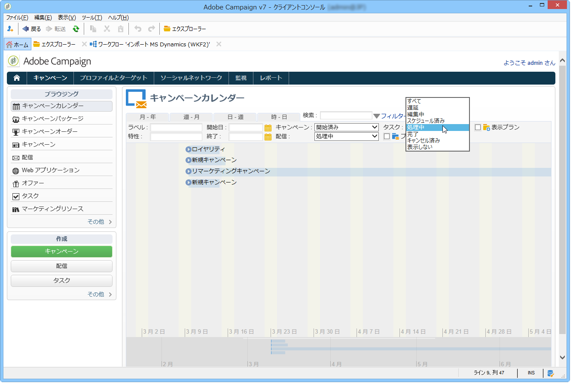This screenshot has height=392, width=582.
Task: Open キャンペーンオーダー in the sidebar
Action: [61, 132]
